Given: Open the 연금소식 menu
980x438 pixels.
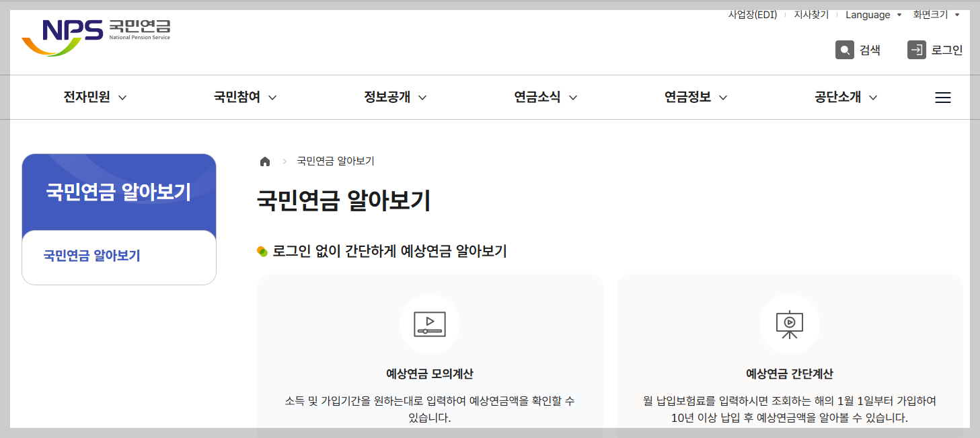Looking at the screenshot, I should coord(545,97).
